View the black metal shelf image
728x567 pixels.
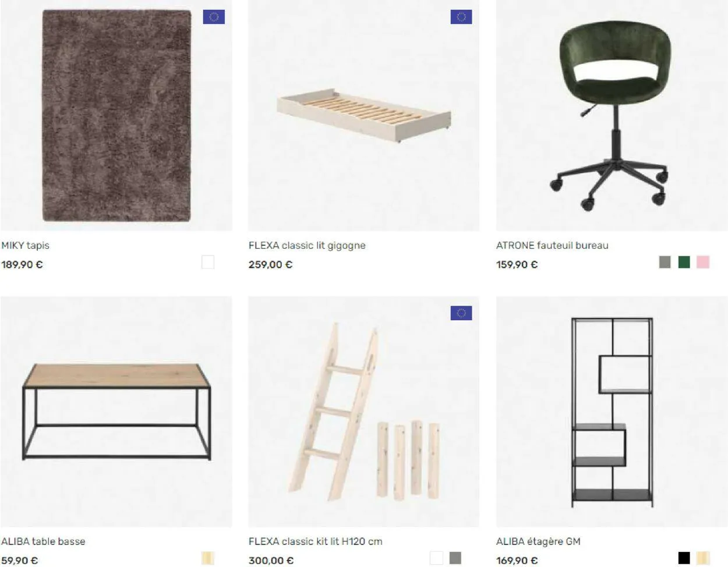612,412
